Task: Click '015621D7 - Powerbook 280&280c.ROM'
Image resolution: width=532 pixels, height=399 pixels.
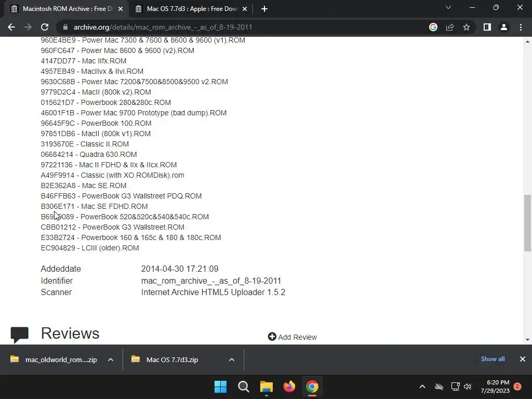Action: [x=106, y=103]
